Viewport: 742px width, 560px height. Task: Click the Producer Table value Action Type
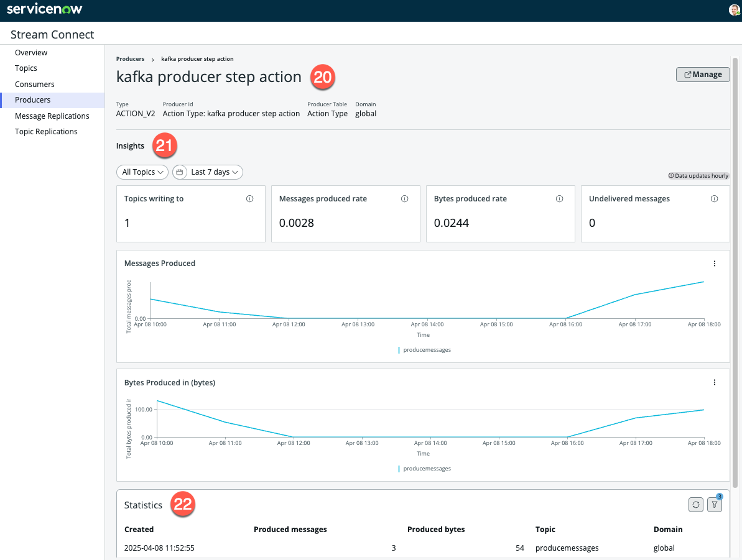(x=328, y=114)
